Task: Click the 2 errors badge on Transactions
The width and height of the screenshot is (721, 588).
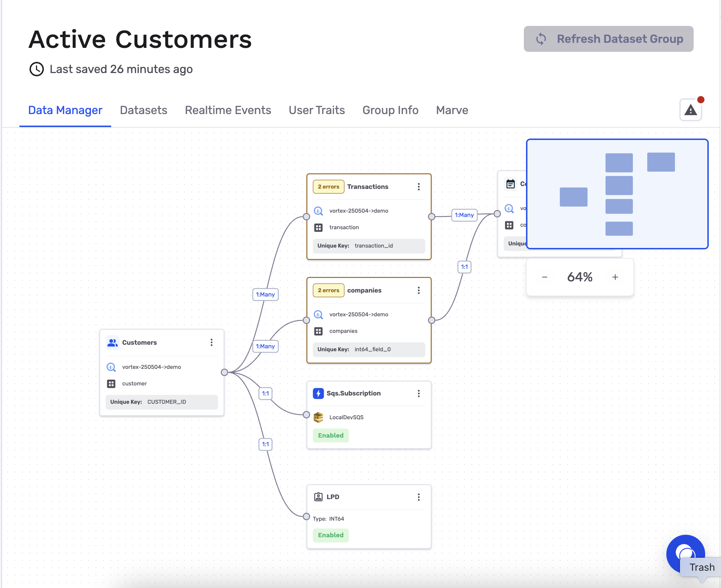Action: pyautogui.click(x=328, y=186)
